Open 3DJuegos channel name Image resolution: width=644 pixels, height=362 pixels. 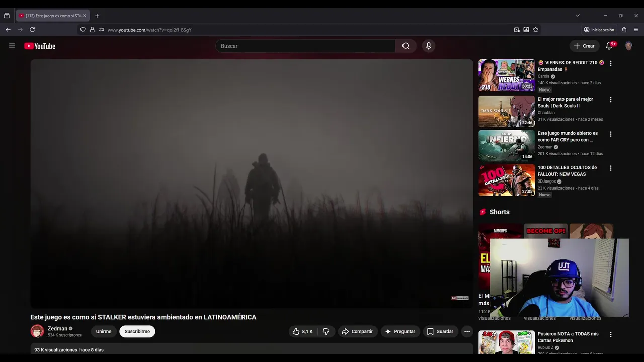click(547, 182)
